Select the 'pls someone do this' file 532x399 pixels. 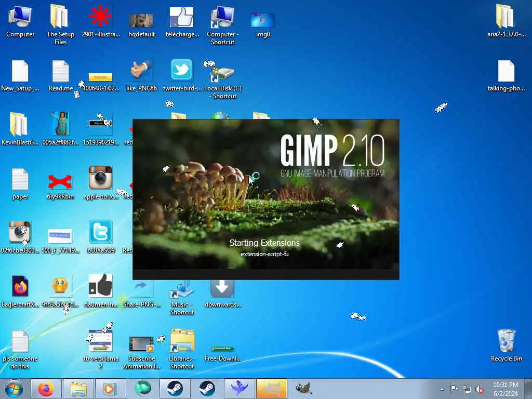click(20, 350)
